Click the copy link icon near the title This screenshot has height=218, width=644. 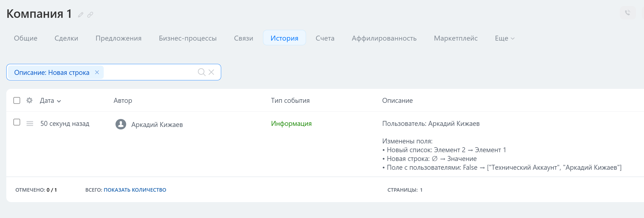click(90, 15)
